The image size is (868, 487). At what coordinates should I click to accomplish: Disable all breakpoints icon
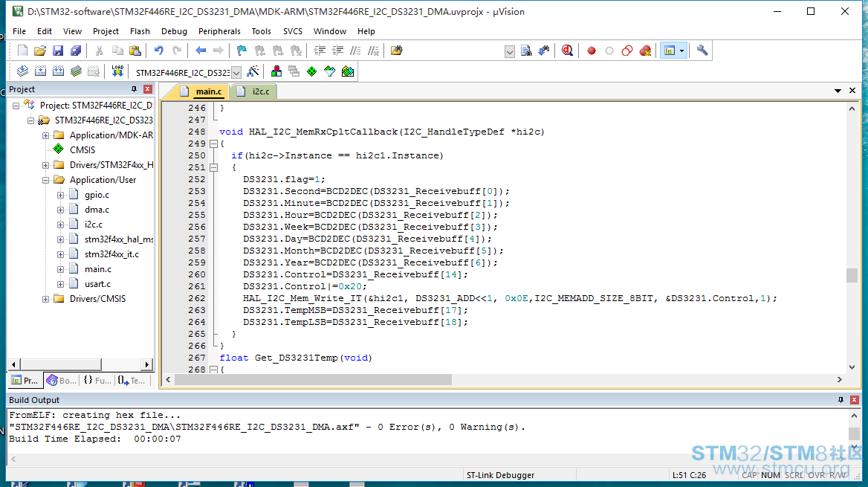pyautogui.click(x=627, y=51)
